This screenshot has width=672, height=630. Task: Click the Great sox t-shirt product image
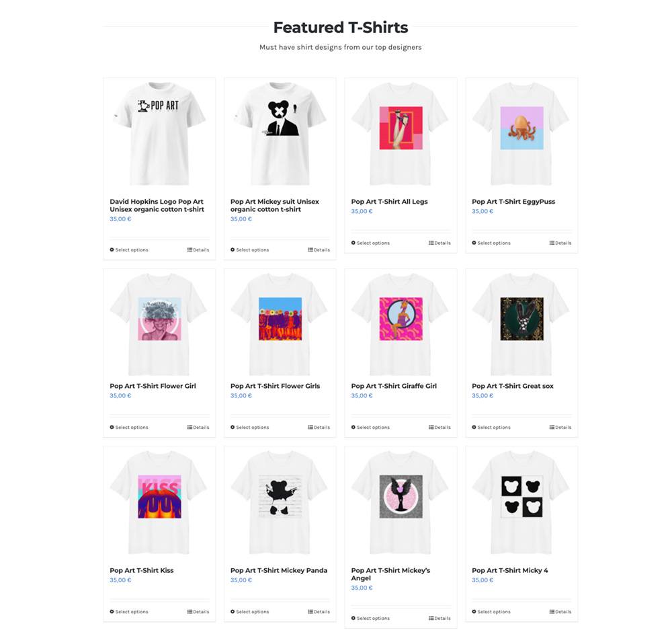click(521, 325)
